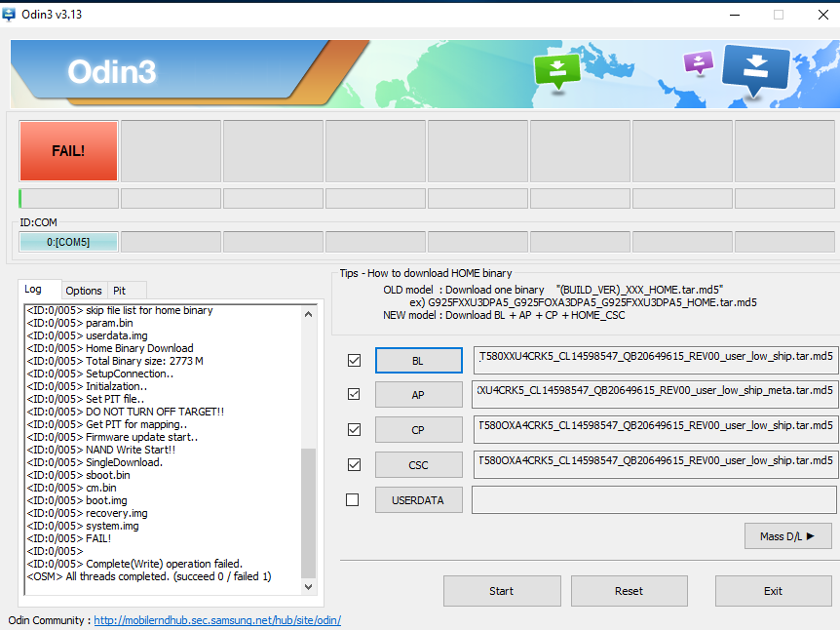
Task: Click the green download bubble icon in banner
Action: click(557, 70)
